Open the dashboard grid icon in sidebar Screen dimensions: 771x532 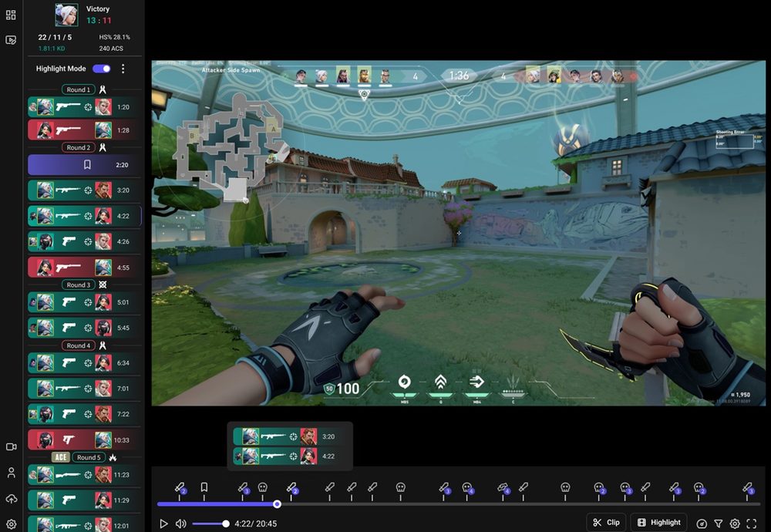(x=11, y=15)
